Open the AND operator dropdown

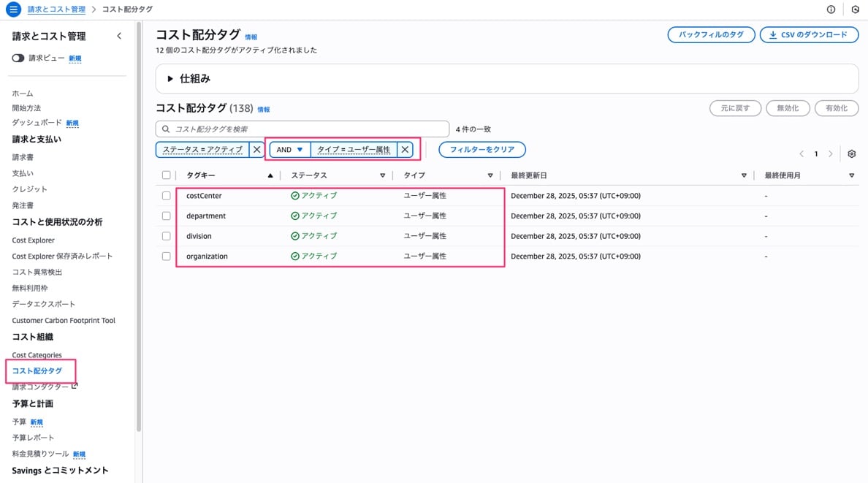pyautogui.click(x=290, y=149)
